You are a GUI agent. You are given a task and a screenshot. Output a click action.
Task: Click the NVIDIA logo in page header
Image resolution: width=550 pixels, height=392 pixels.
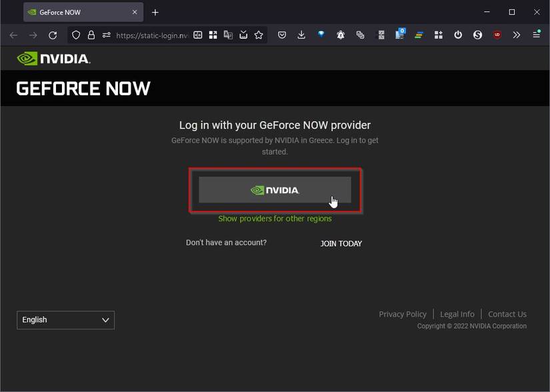[x=54, y=59]
